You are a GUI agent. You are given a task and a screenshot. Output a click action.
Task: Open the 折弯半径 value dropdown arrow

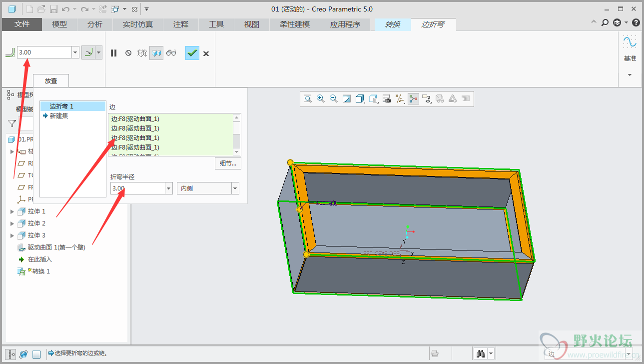click(x=168, y=188)
